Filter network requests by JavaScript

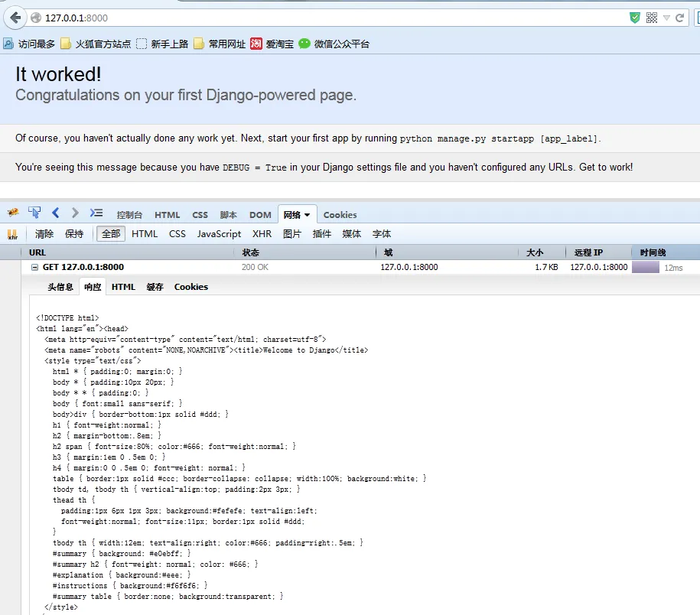[220, 234]
